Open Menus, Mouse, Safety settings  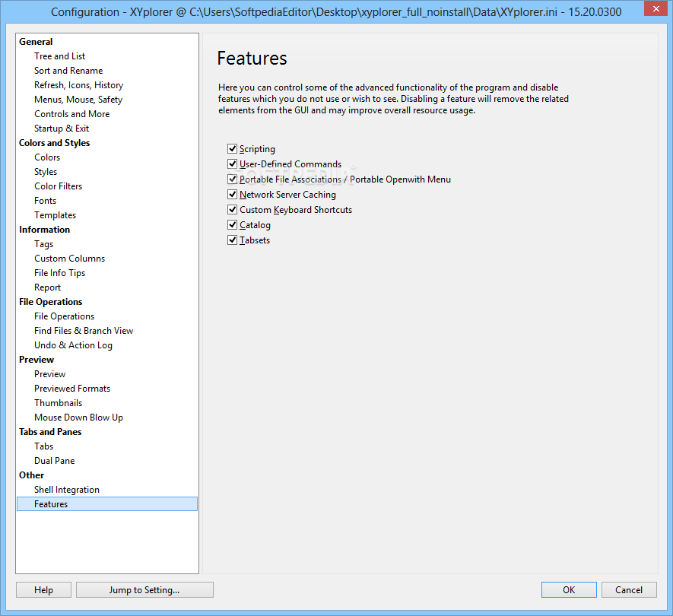(x=78, y=100)
